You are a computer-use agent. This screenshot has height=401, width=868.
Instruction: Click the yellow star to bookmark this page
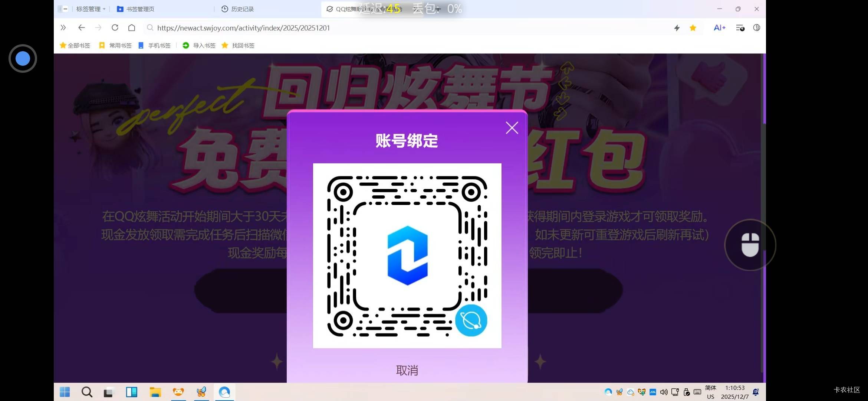click(x=693, y=27)
